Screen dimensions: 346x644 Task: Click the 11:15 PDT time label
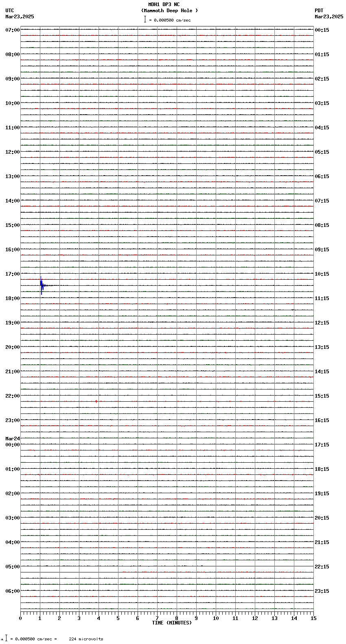322,298
